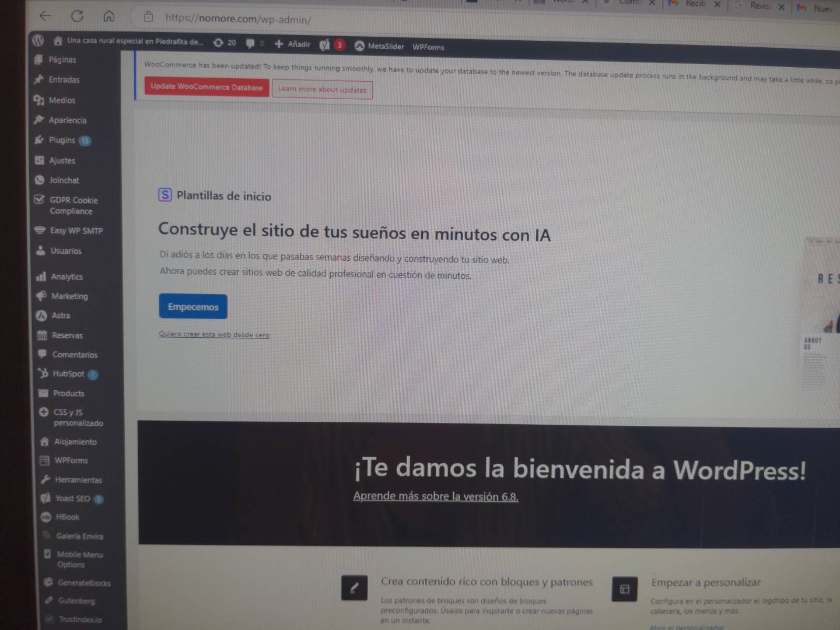Open the Medios library icon

tap(39, 100)
